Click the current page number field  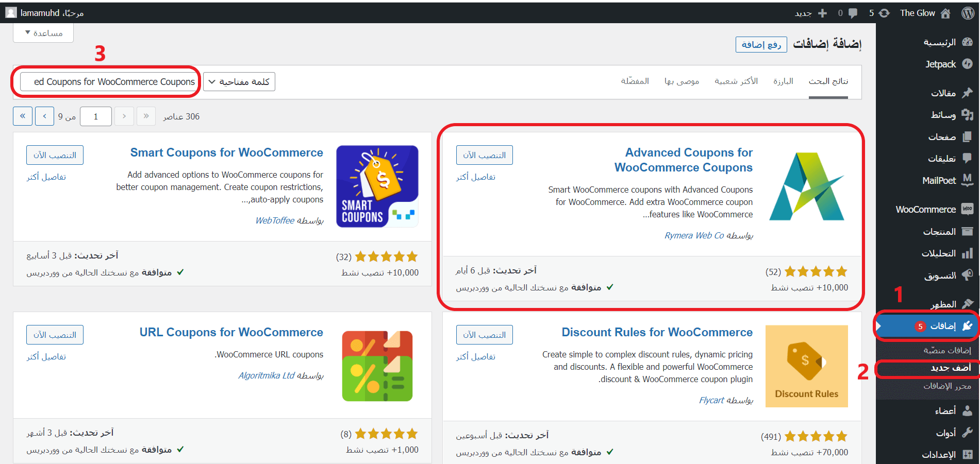point(95,116)
